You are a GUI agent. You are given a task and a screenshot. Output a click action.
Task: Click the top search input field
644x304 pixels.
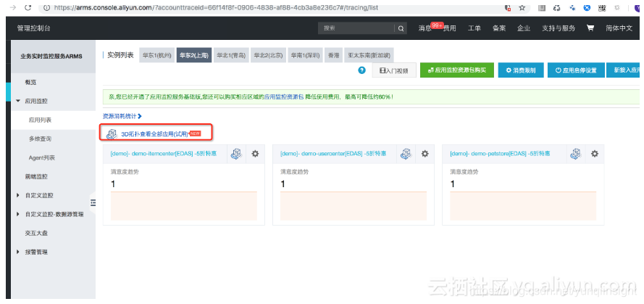356,28
